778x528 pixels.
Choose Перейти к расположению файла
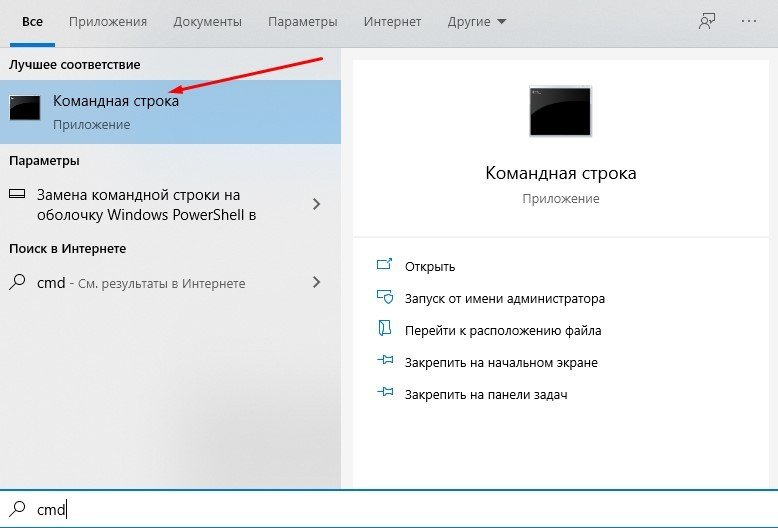pos(503,330)
